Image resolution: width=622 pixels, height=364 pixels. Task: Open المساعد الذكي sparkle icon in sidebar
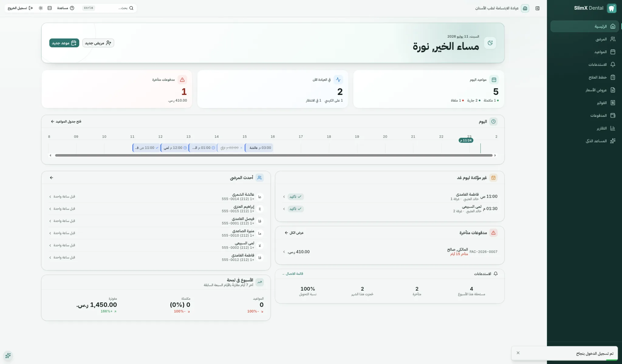[x=613, y=141]
